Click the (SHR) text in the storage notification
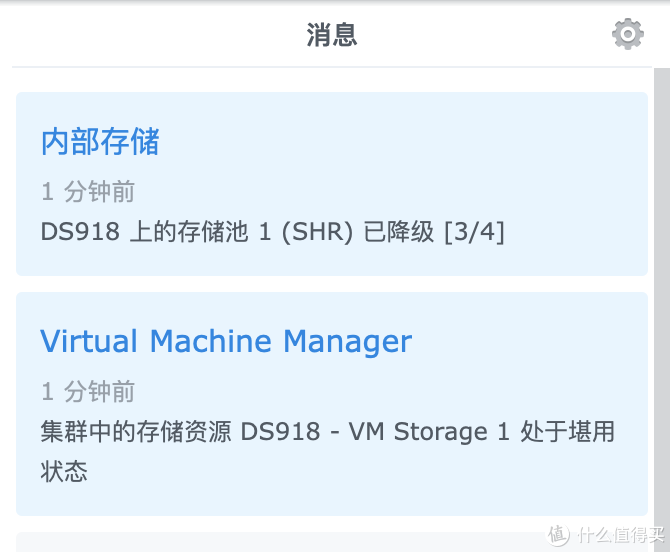 tap(317, 232)
